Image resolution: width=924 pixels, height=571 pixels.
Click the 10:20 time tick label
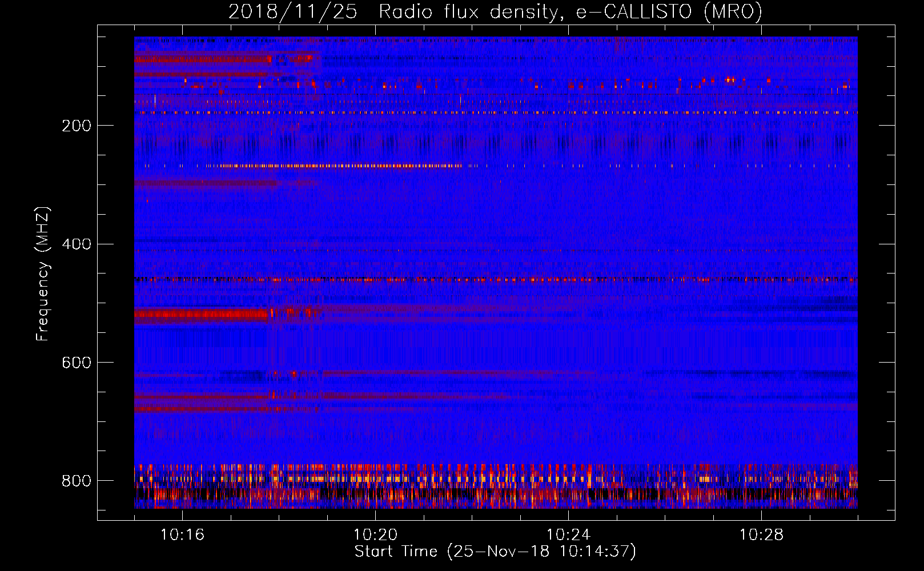coord(376,535)
